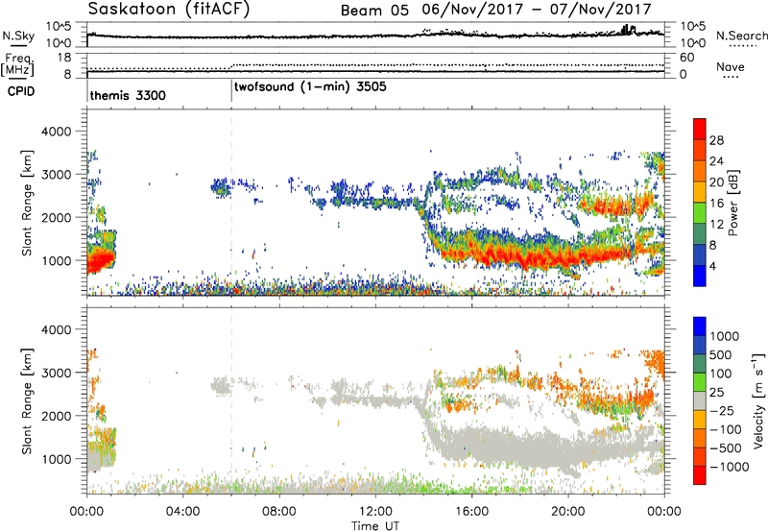Click the N.Sky legend label

click(x=18, y=36)
